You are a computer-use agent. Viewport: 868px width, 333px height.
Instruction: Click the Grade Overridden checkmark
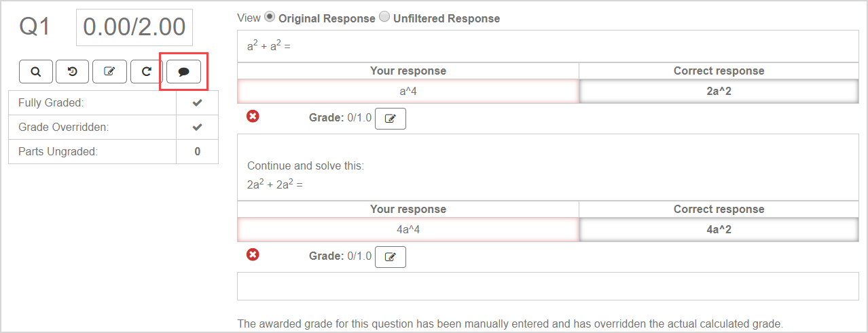[197, 127]
